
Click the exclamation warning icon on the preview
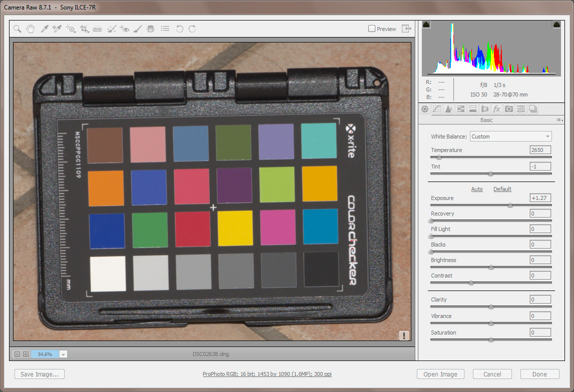pos(404,335)
